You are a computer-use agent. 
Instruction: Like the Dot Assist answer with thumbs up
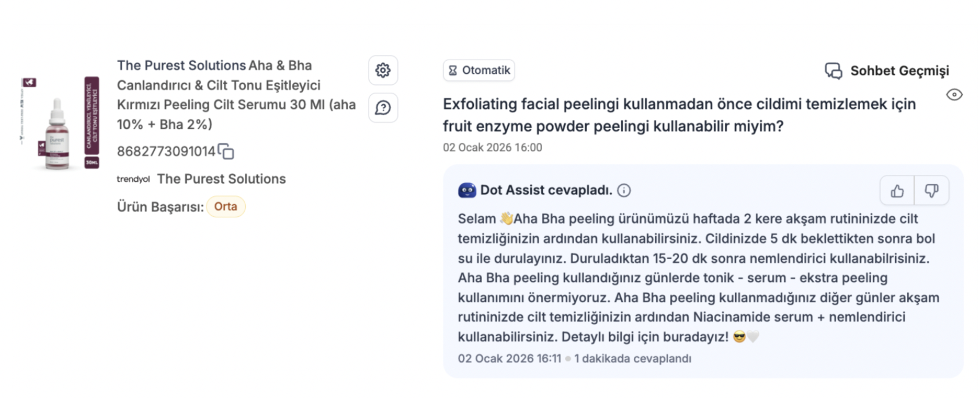pyautogui.click(x=897, y=191)
